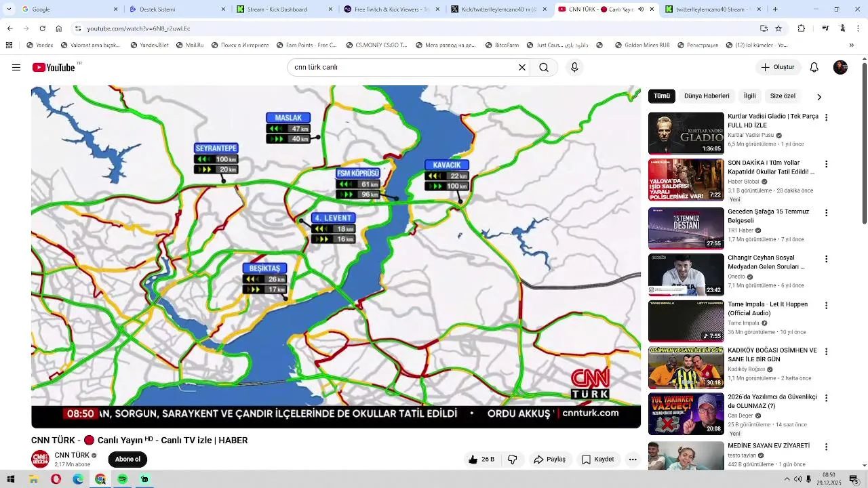The image size is (868, 488).
Task: Open the browser home page button
Action: [x=59, y=28]
